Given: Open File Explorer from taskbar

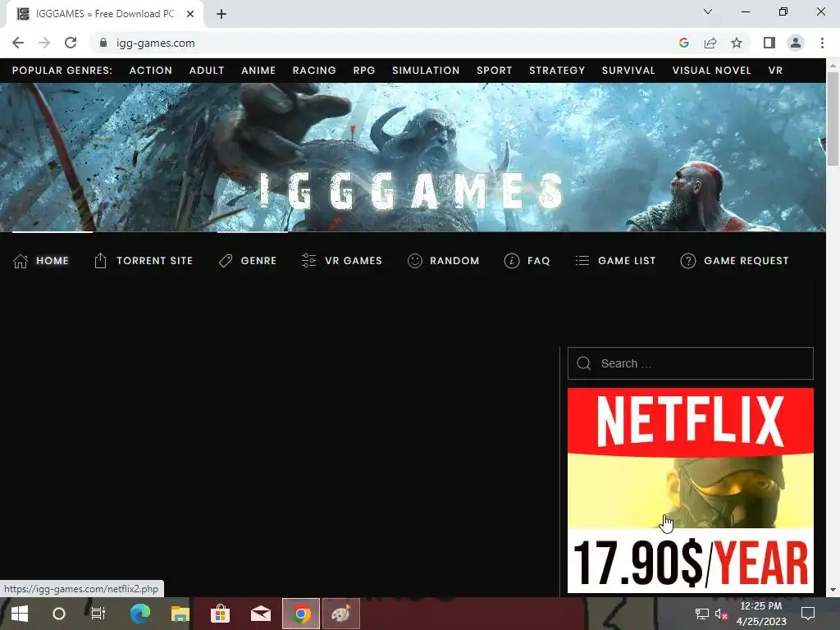Looking at the screenshot, I should (180, 614).
